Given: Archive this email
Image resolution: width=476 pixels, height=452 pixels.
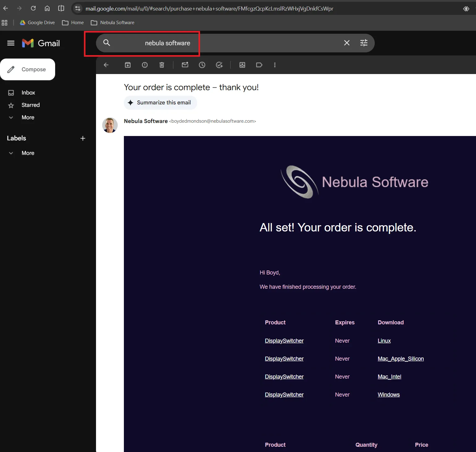Looking at the screenshot, I should coord(128,65).
